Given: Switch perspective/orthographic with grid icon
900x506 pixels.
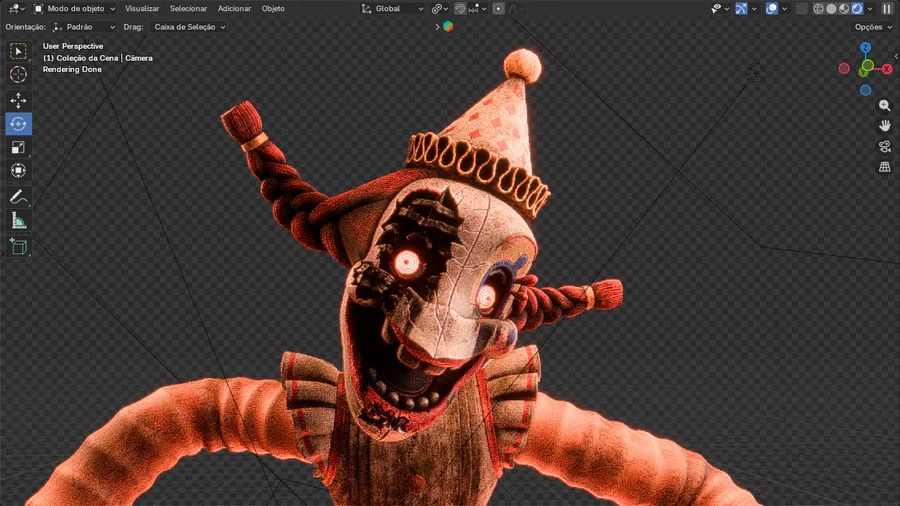Looking at the screenshot, I should 885,167.
